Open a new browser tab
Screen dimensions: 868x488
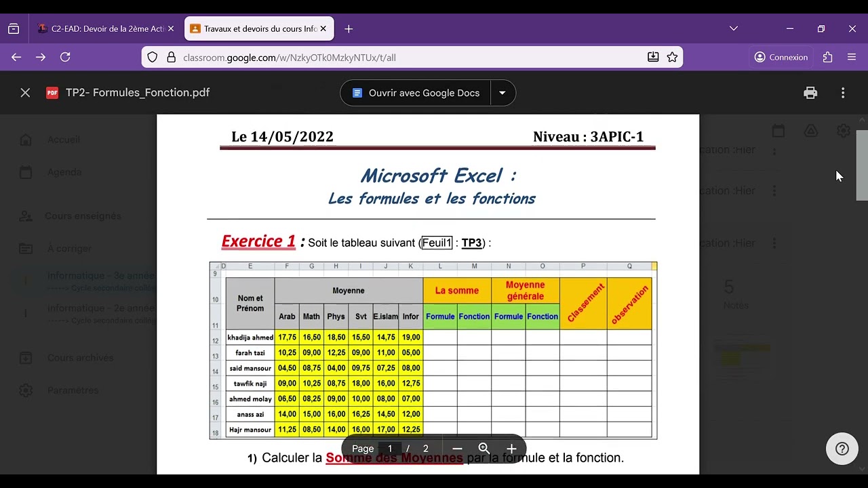click(349, 29)
